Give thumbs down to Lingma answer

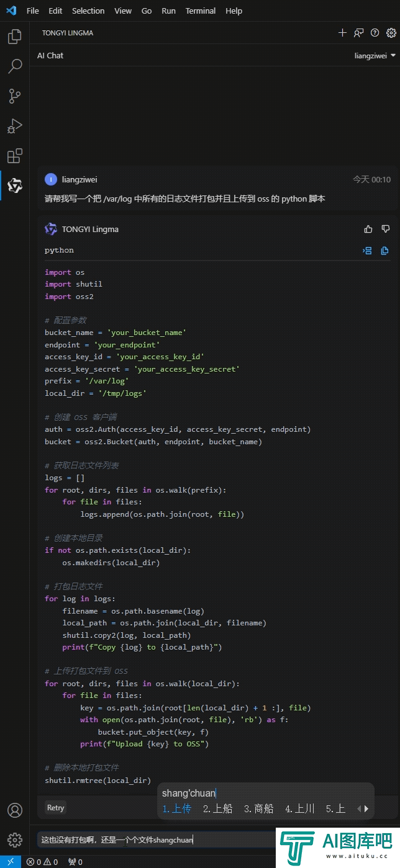point(385,229)
